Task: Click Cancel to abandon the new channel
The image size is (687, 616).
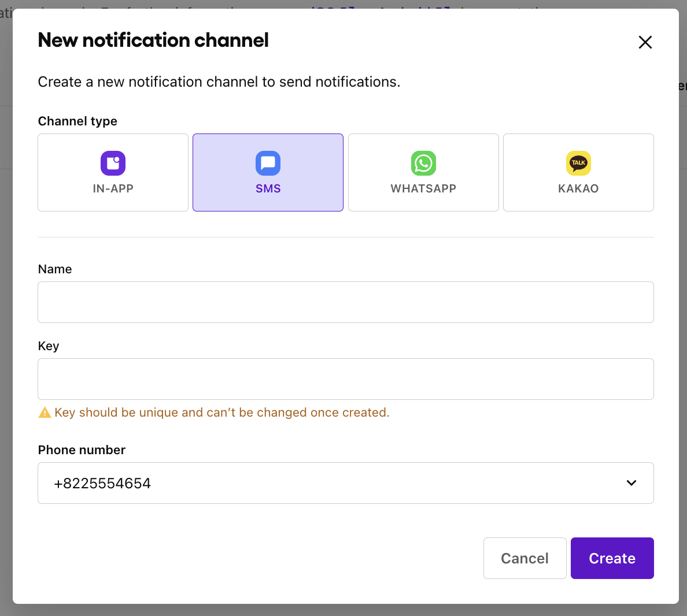Action: coord(525,558)
